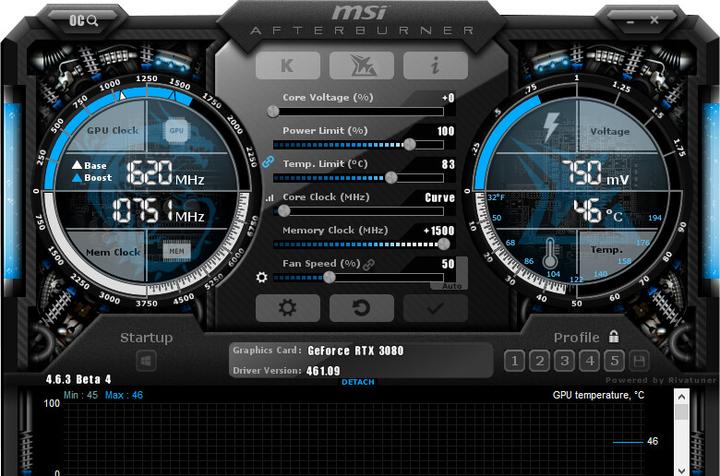Click the DETACH monitor link

point(358,382)
